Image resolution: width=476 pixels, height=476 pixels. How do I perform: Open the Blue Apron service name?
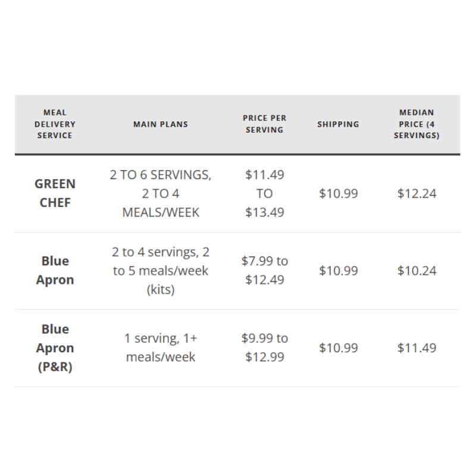[55, 271]
